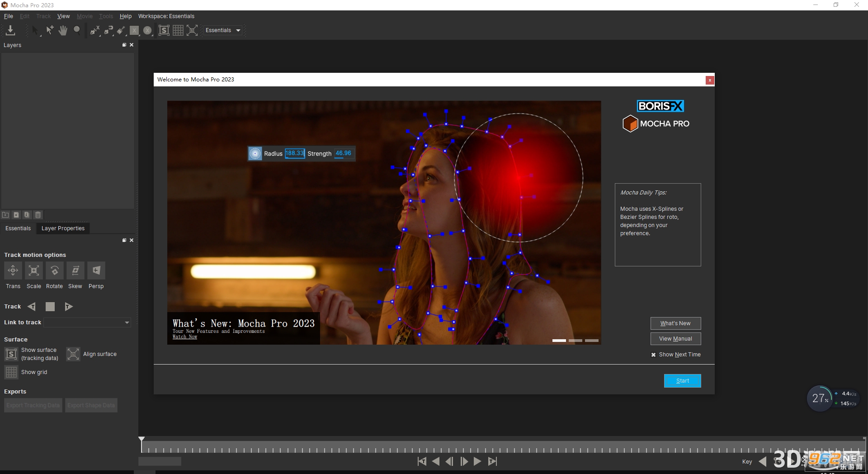The height and width of the screenshot is (474, 868).
Task: Open the View Manual button
Action: (675, 339)
